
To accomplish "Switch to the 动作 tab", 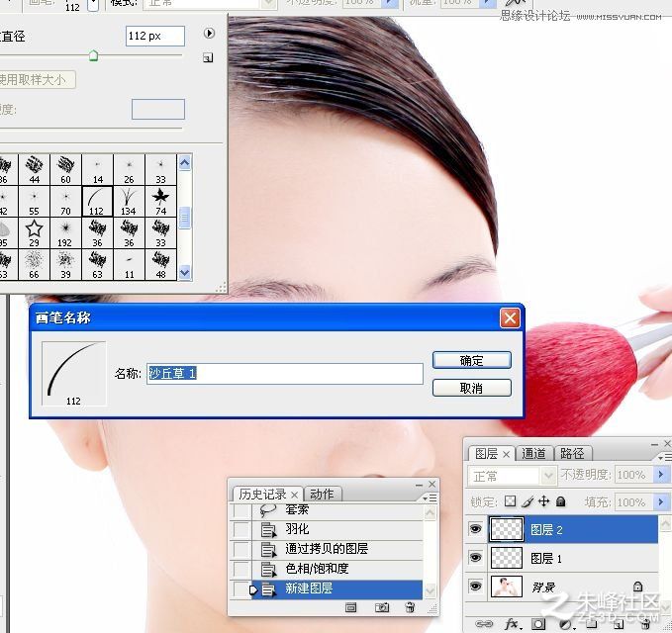I will (x=322, y=495).
